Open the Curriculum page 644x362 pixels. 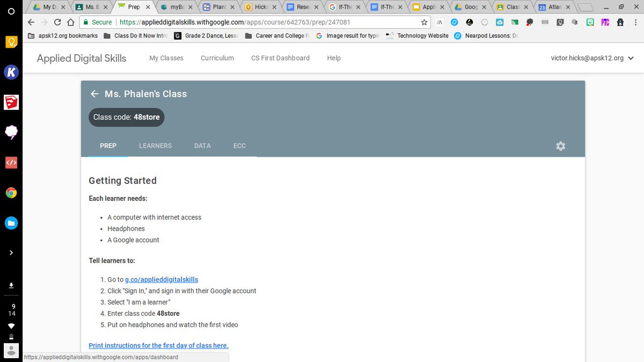pos(217,58)
